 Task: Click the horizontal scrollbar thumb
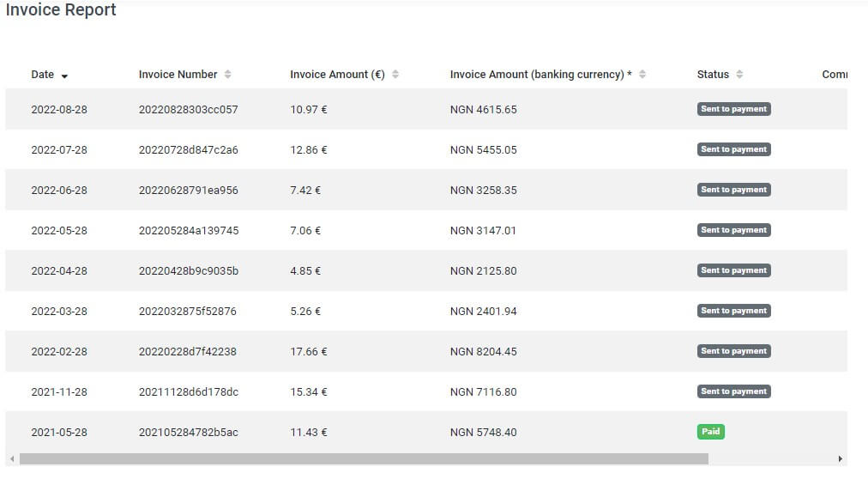pos(364,459)
